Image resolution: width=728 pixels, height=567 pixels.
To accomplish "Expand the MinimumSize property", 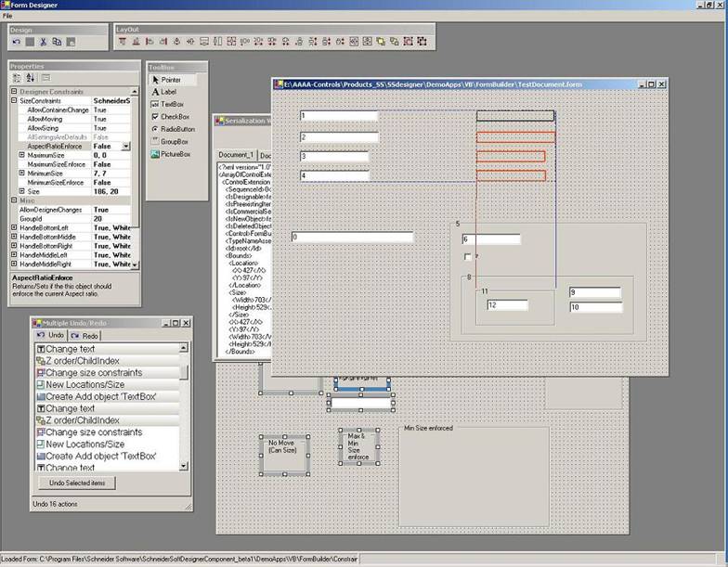I will [22, 173].
